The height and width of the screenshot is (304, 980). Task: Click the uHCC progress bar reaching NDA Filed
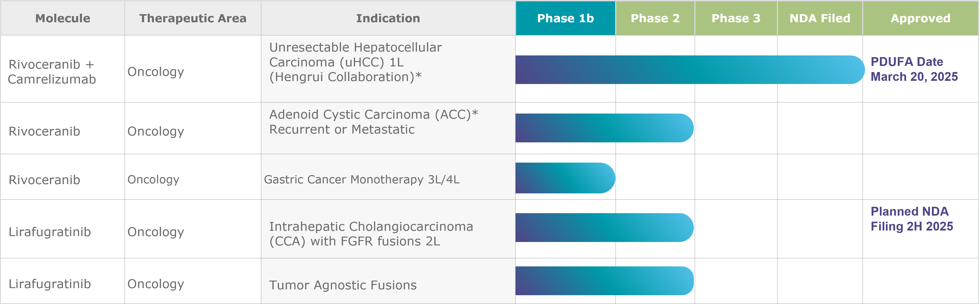(690, 70)
